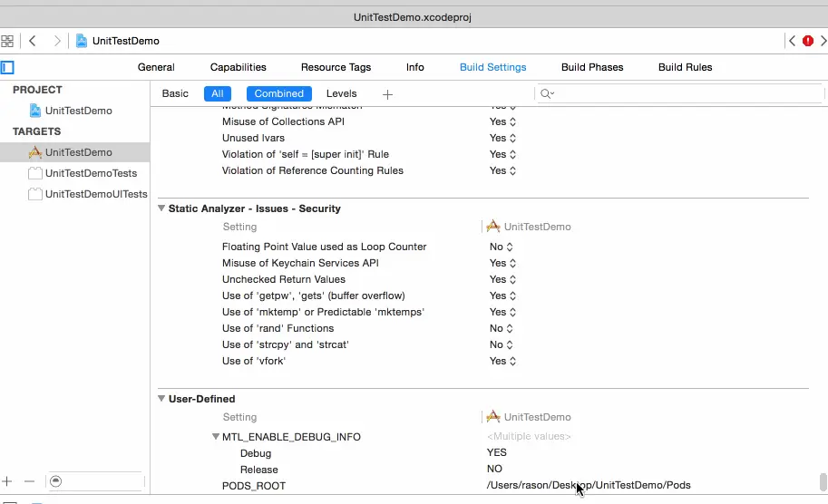The width and height of the screenshot is (828, 504).
Task: Click the UnitTestDemo column header in Static Analyzer section
Action: pyautogui.click(x=529, y=227)
